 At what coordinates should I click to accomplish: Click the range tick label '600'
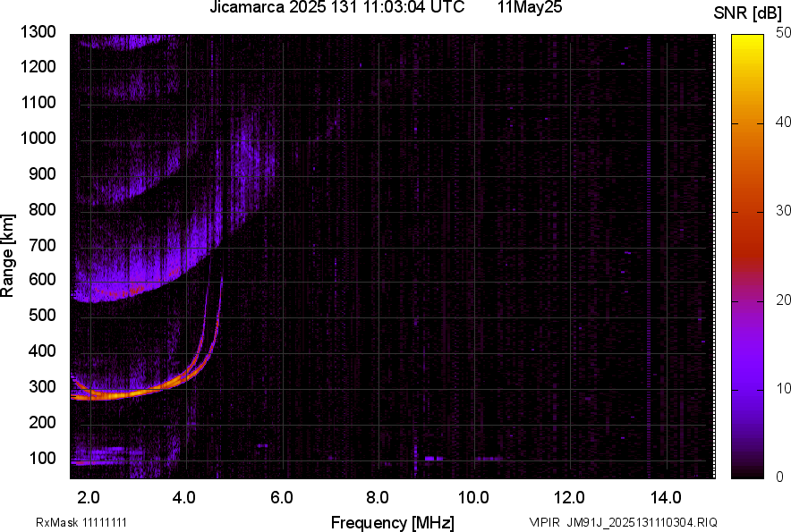[42, 279]
